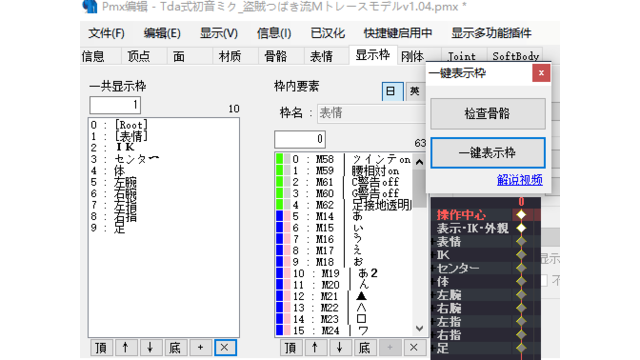The width and height of the screenshot is (640, 360).
Task: Move frame to bottom with left 底 button
Action: click(x=175, y=348)
